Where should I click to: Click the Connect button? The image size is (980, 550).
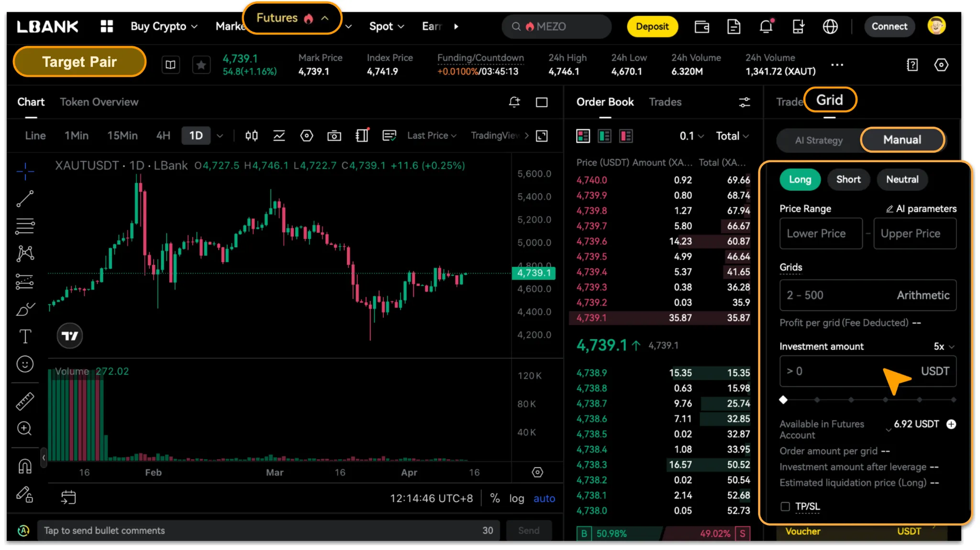tap(889, 27)
